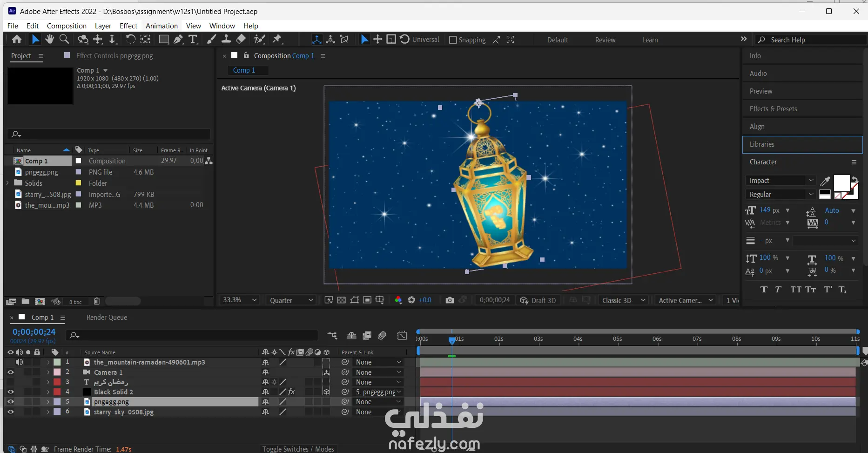This screenshot has height=453, width=868.
Task: Delete selected project item with trash icon
Action: 97,301
